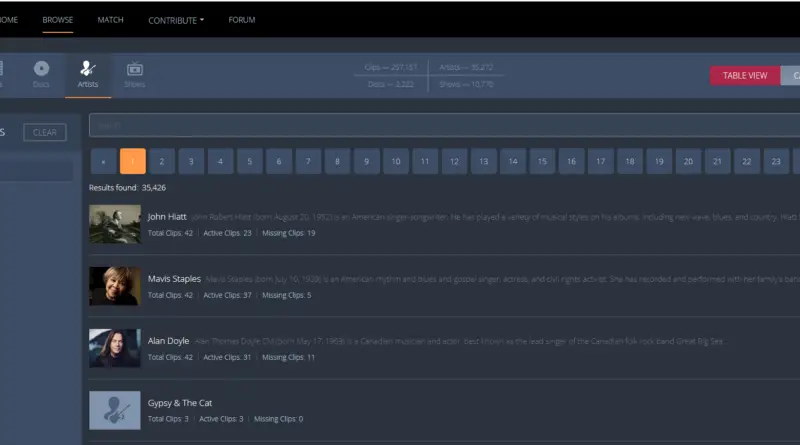Jump to results page 11

point(425,161)
